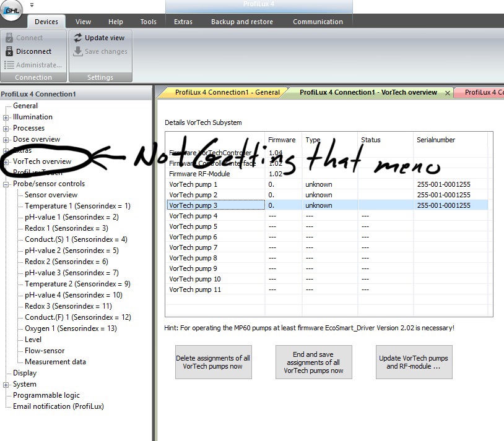Select Processes in the tree

point(28,128)
